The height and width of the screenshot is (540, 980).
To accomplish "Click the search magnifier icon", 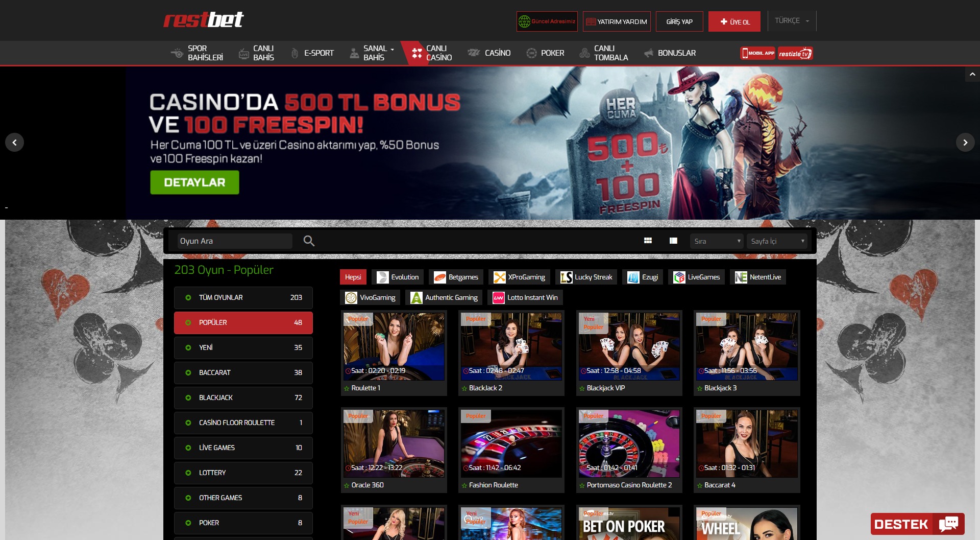I will pos(309,241).
